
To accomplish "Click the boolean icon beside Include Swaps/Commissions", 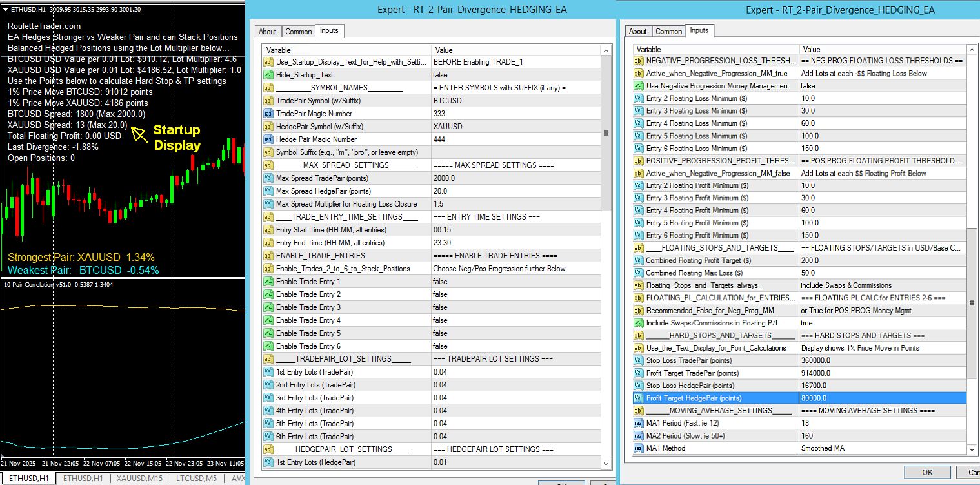I will (x=639, y=323).
